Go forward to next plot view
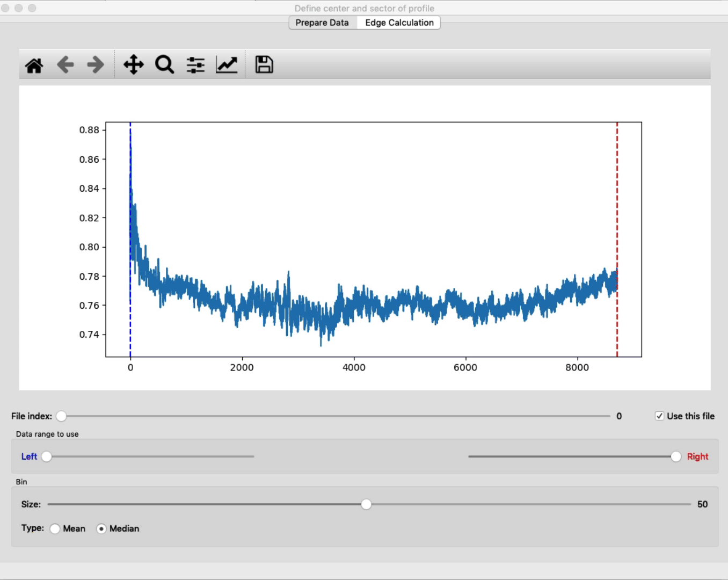 96,65
